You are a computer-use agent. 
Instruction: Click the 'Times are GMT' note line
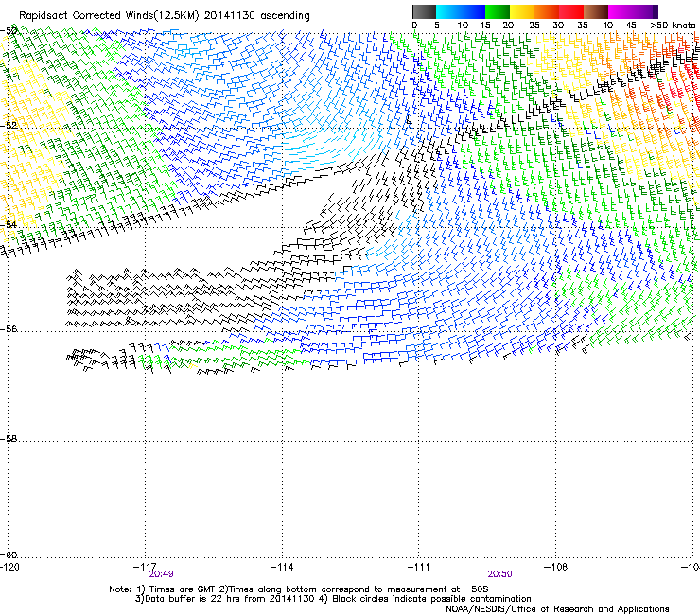click(x=299, y=589)
